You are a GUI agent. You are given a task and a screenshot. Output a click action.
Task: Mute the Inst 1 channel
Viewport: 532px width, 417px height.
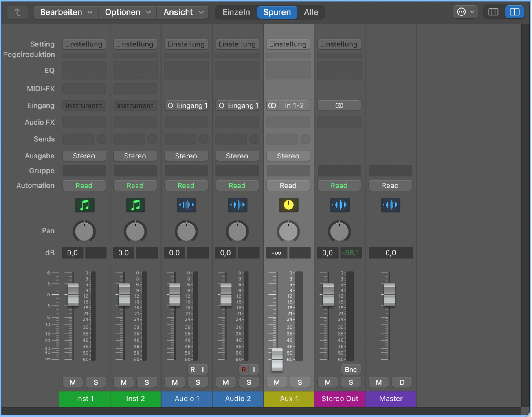tap(73, 382)
